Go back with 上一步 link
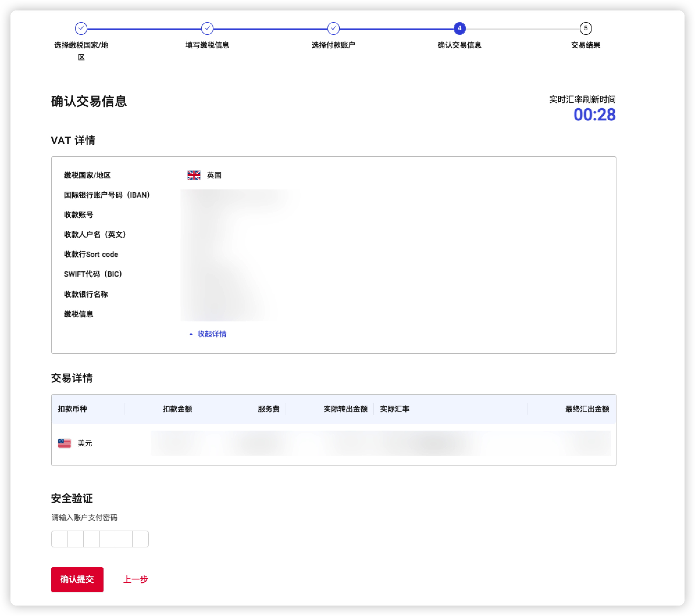695x616 pixels. point(135,579)
